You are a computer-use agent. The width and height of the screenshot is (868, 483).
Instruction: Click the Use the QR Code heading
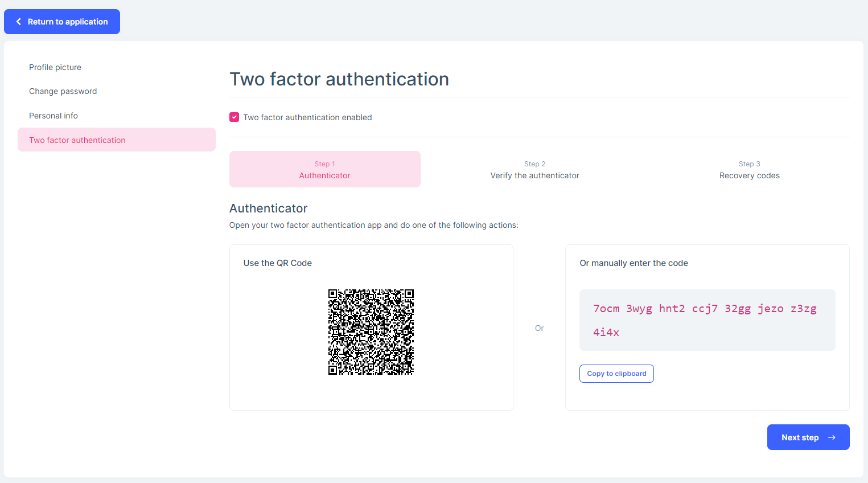click(x=278, y=263)
